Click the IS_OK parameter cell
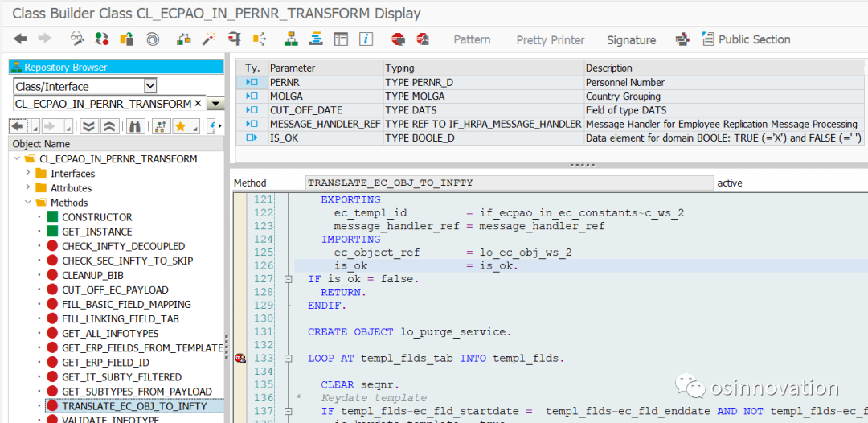Image resolution: width=868 pixels, height=423 pixels. (x=326, y=138)
